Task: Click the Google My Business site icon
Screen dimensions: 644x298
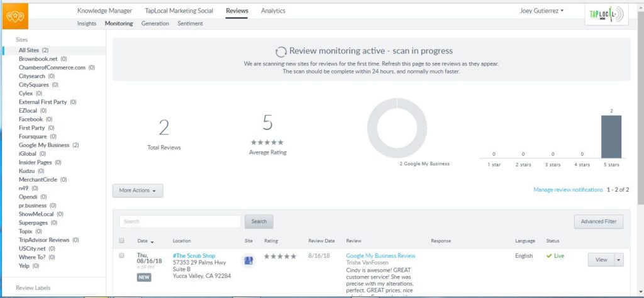Action: click(x=248, y=260)
